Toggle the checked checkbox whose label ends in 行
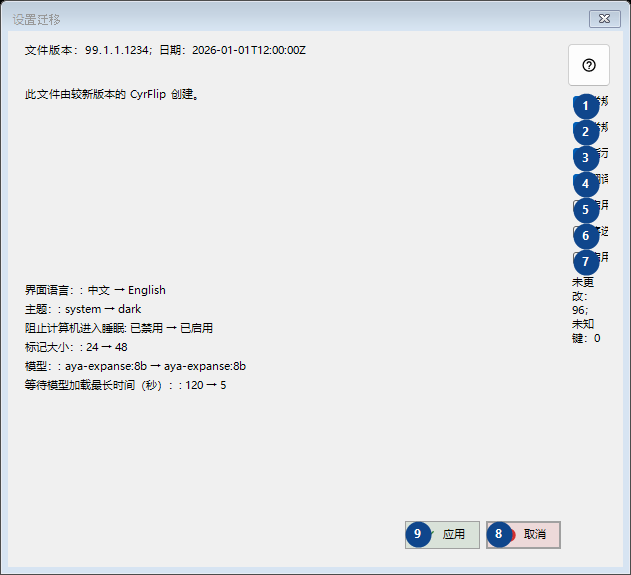This screenshot has height=575, width=631. click(590, 153)
